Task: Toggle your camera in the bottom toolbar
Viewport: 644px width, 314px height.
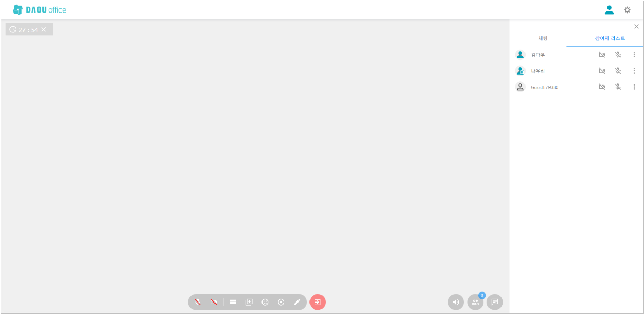Action: coord(213,302)
